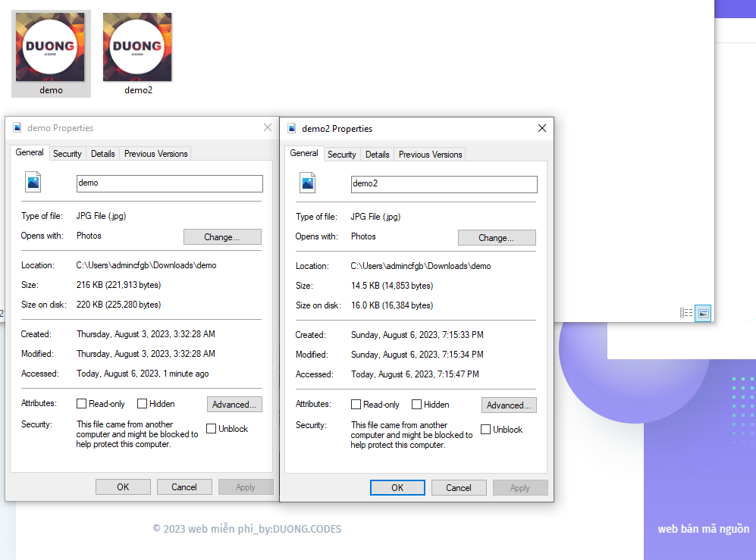Click Change button in demo2 Properties
Screen dimensions: 756x560
[x=497, y=238]
